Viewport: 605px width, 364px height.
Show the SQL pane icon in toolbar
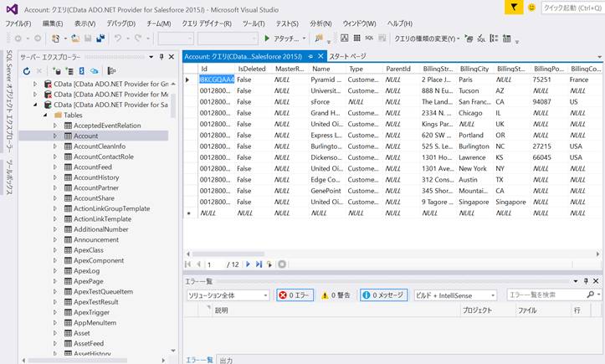369,38
